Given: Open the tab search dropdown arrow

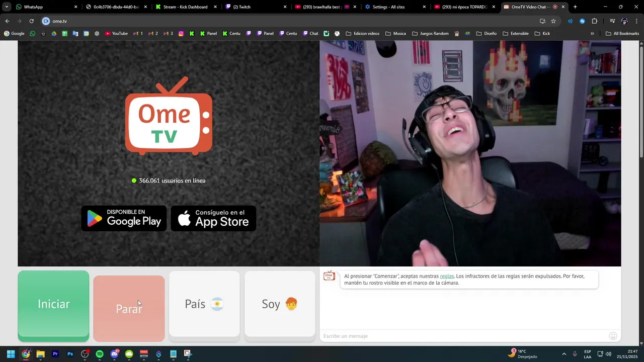Looking at the screenshot, I should (7, 7).
